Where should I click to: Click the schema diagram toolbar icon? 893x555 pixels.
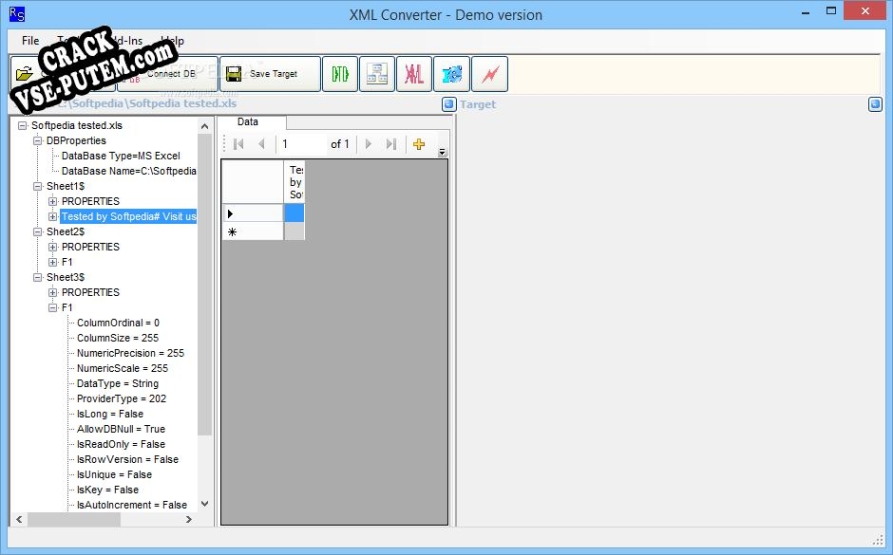[x=377, y=74]
